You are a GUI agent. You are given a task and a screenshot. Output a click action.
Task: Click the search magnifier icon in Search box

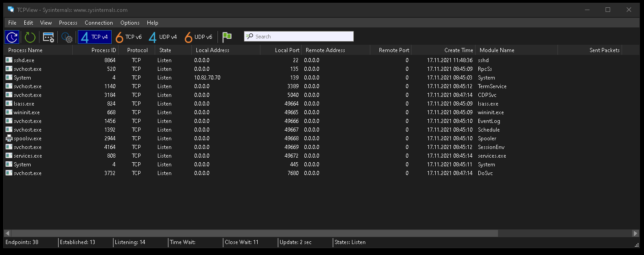[249, 37]
